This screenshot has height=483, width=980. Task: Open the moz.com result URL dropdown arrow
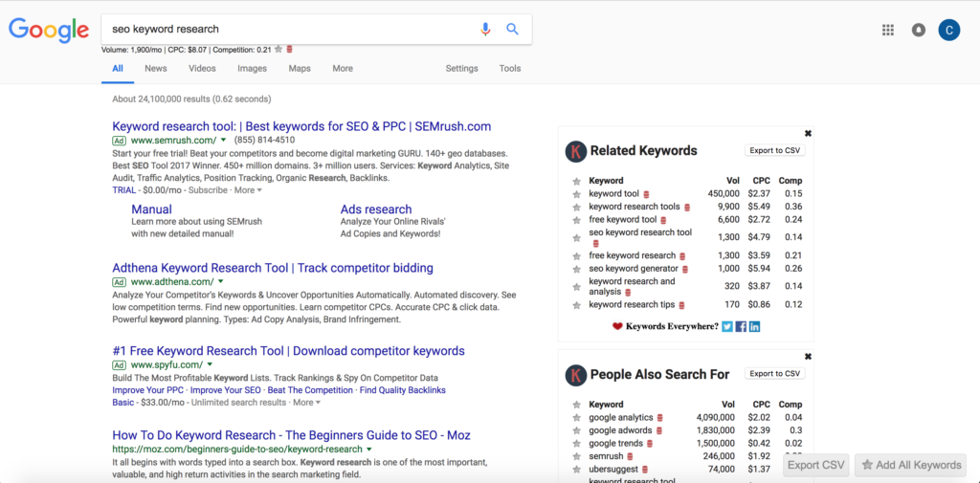pyautogui.click(x=369, y=450)
